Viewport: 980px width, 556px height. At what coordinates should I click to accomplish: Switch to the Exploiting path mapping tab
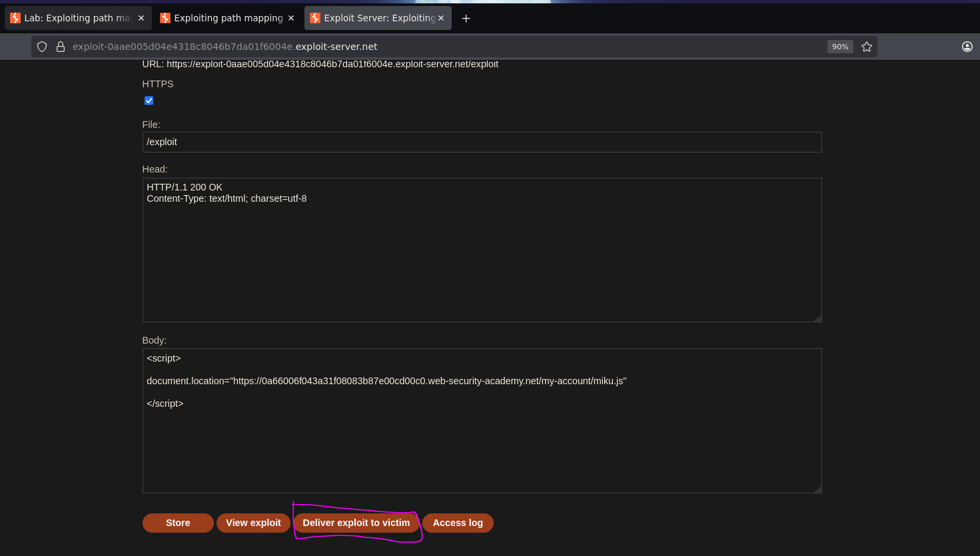(228, 18)
